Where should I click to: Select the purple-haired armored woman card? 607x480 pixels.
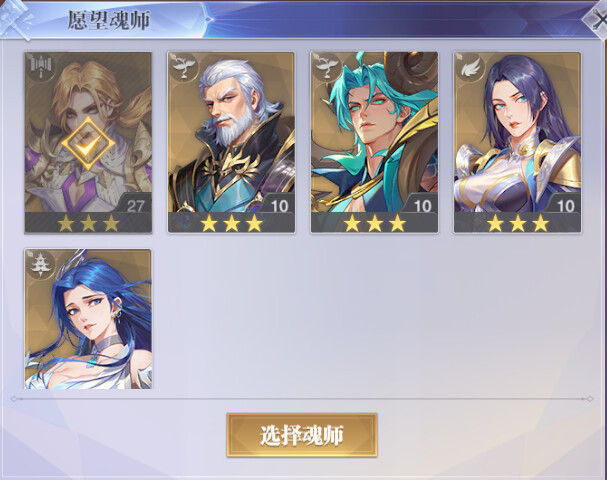tap(518, 142)
